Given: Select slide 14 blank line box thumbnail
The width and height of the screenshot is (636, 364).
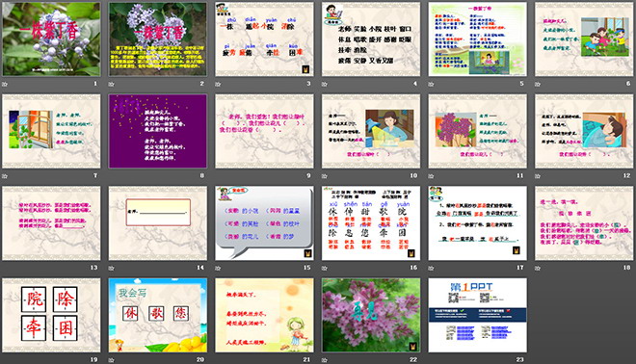Looking at the screenshot, I should 158,223.
